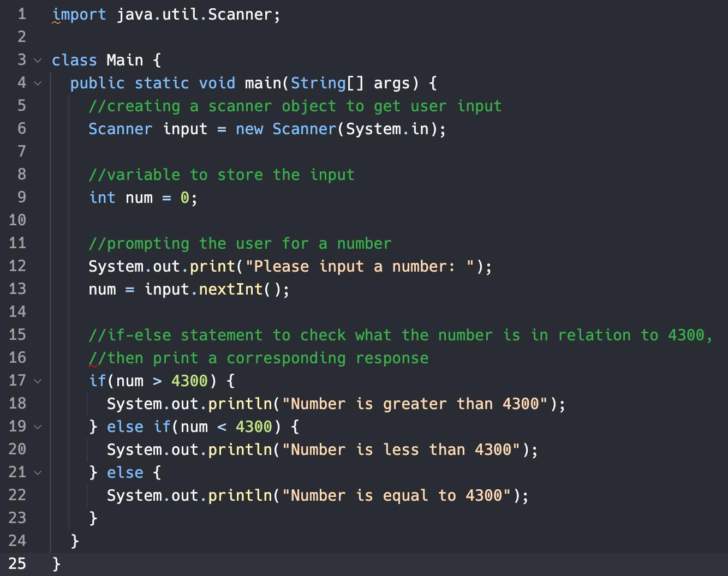Place cursor on nextInt method call
728x576 pixels.
click(x=230, y=289)
